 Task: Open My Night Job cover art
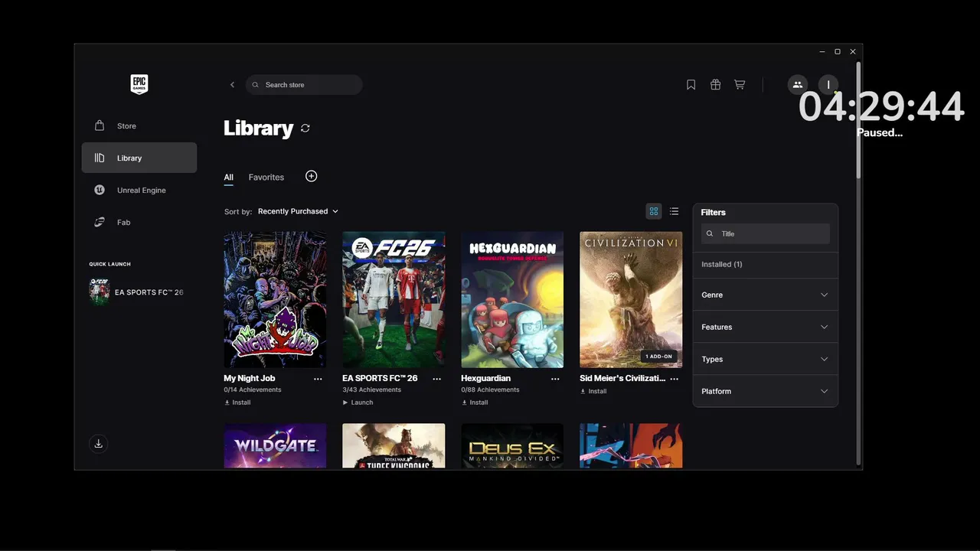(275, 300)
